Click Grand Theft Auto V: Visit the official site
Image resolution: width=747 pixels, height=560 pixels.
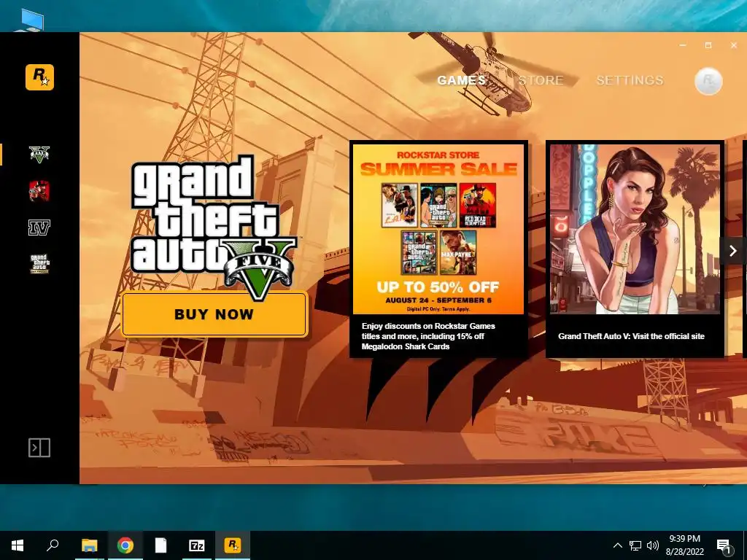[x=631, y=336]
